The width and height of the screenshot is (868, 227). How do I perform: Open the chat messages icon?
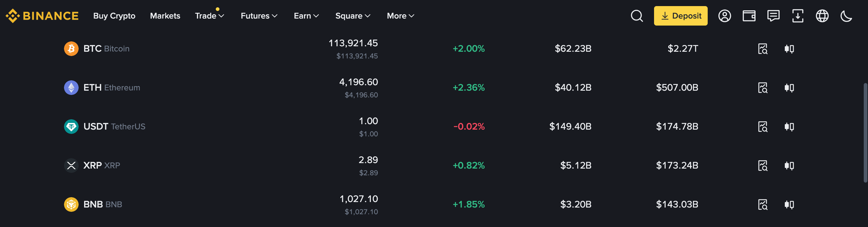[773, 16]
